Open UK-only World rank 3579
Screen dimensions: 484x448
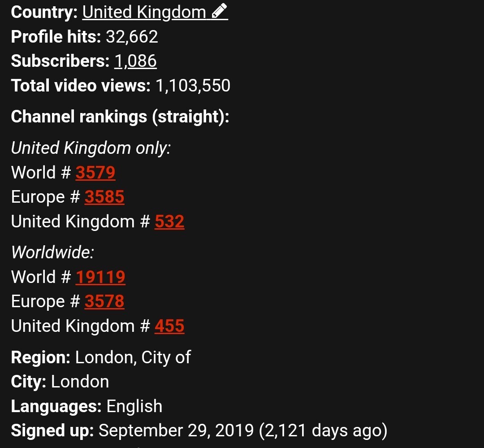coord(95,172)
